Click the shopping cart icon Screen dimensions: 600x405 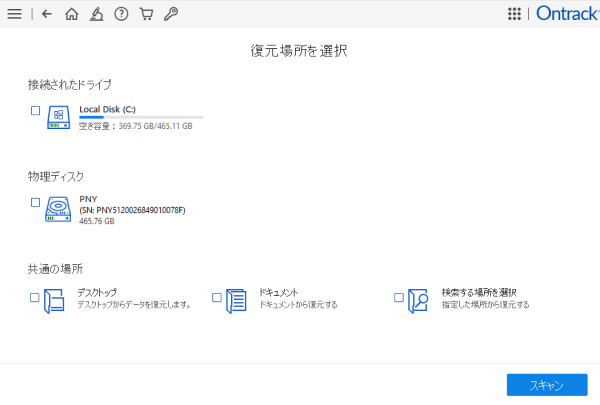click(x=146, y=14)
